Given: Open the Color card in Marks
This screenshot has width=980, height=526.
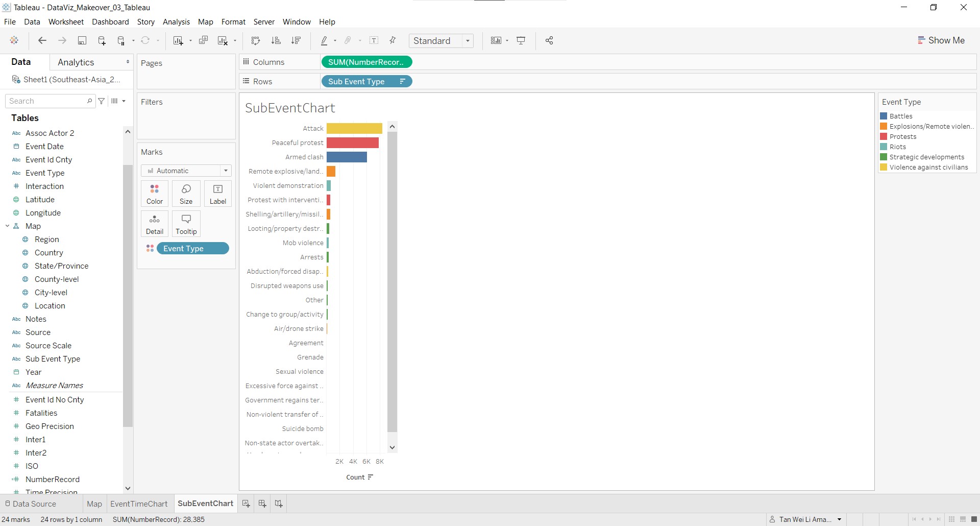Looking at the screenshot, I should coord(155,194).
